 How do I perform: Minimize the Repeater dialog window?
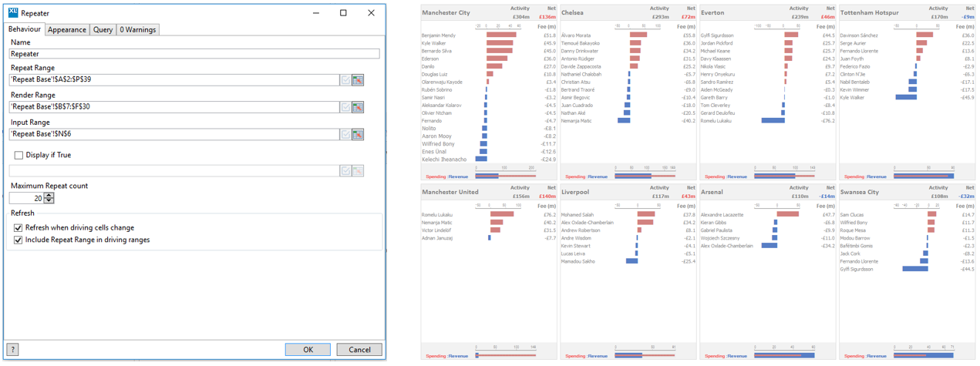click(317, 13)
